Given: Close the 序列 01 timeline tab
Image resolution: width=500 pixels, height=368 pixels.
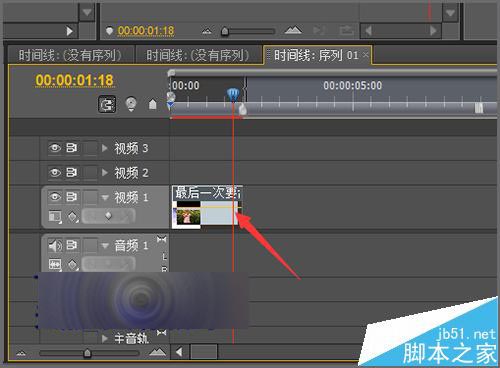Looking at the screenshot, I should click(366, 54).
